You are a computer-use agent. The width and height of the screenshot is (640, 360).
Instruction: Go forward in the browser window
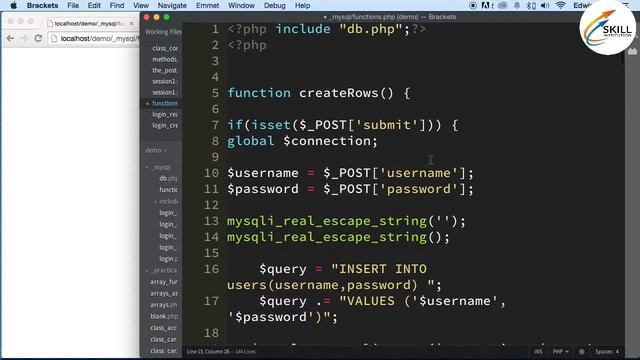coord(24,38)
